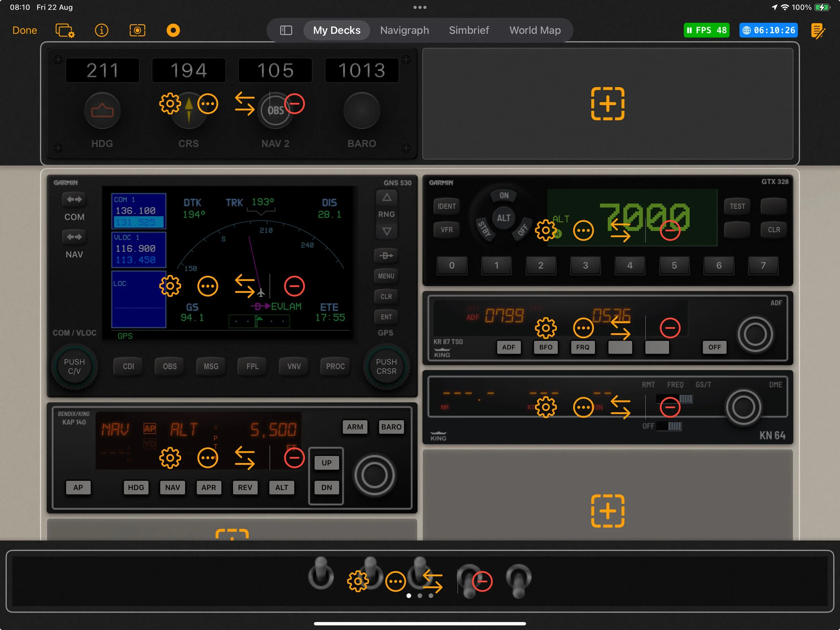Image resolution: width=840 pixels, height=630 pixels.
Task: Open the notes pencil icon top right
Action: pos(817,30)
